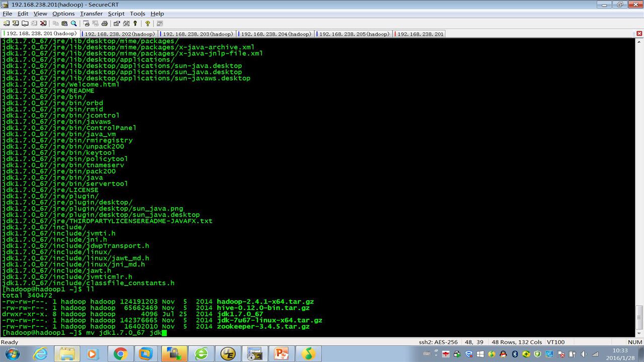644x362 pixels.
Task: Open Google Chrome from the taskbar
Action: click(x=120, y=354)
